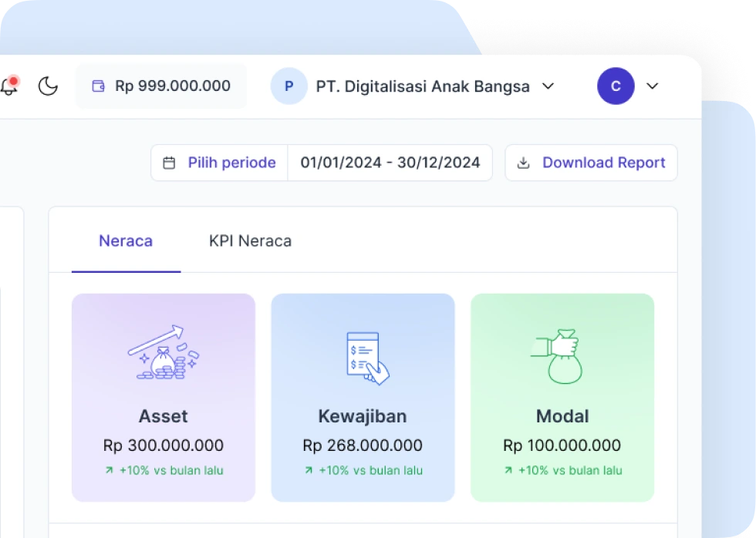Click +10% vs bulan lalu under Kewajiban
The width and height of the screenshot is (756, 538).
pyautogui.click(x=363, y=470)
